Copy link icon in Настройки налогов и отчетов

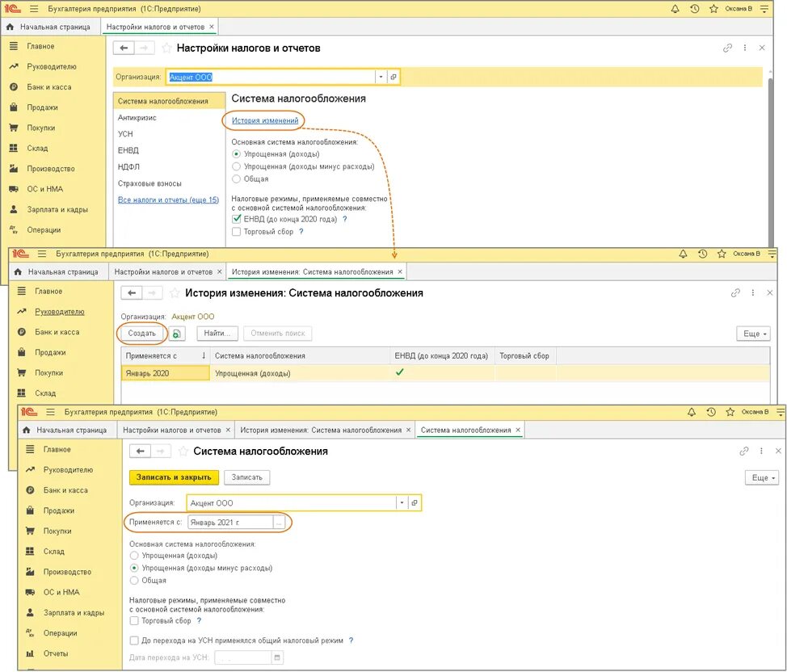tap(727, 48)
